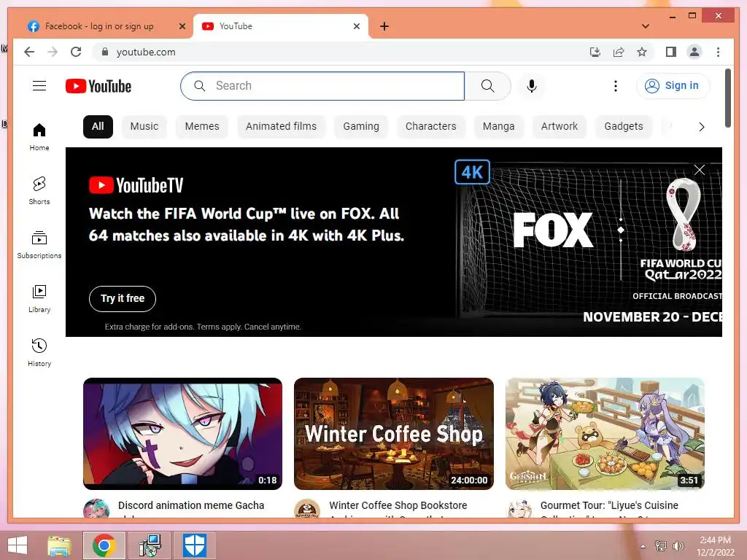This screenshot has height=560, width=747.
Task: Open Gourmet Tour channel avatar
Action: click(x=519, y=508)
